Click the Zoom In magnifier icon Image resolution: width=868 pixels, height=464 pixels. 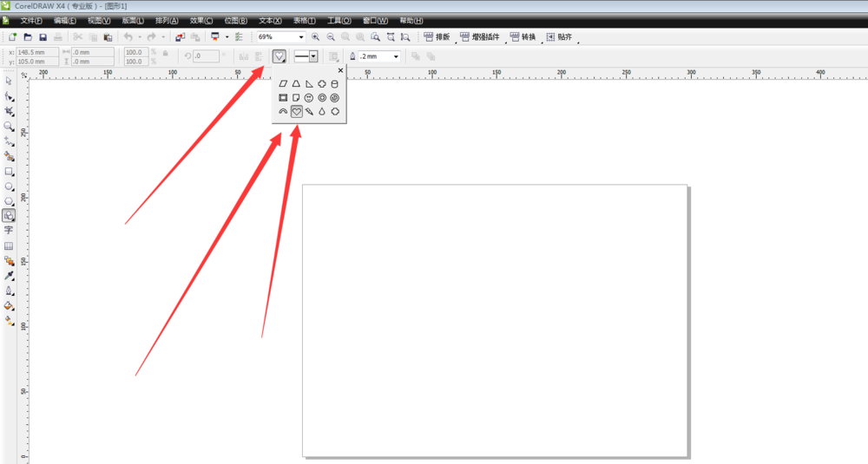(x=315, y=37)
